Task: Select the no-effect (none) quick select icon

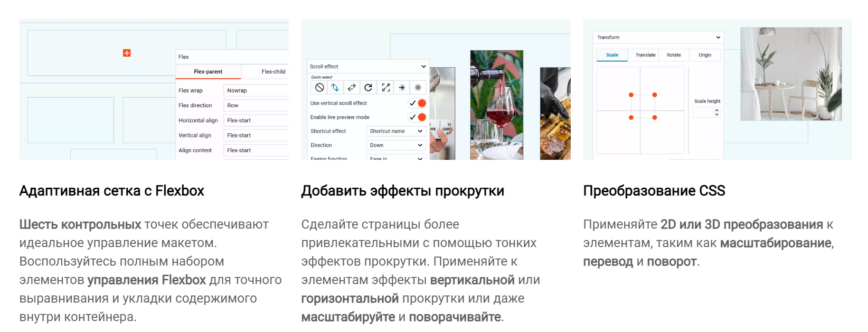Action: [x=320, y=87]
